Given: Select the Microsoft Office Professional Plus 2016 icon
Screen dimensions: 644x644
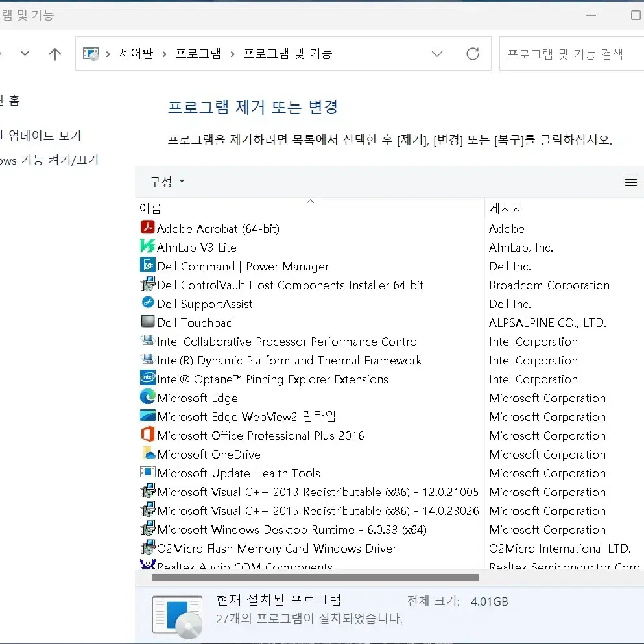Looking at the screenshot, I should (147, 434).
